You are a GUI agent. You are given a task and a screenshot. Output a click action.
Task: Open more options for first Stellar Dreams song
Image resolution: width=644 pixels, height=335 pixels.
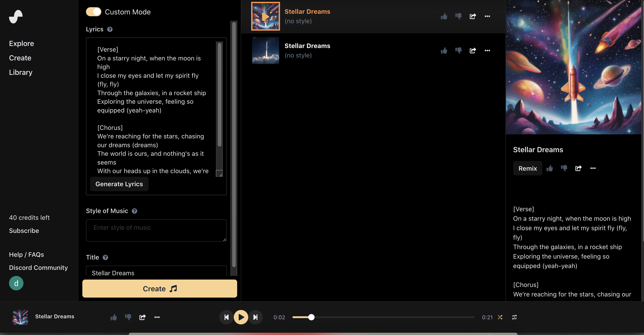(x=487, y=16)
